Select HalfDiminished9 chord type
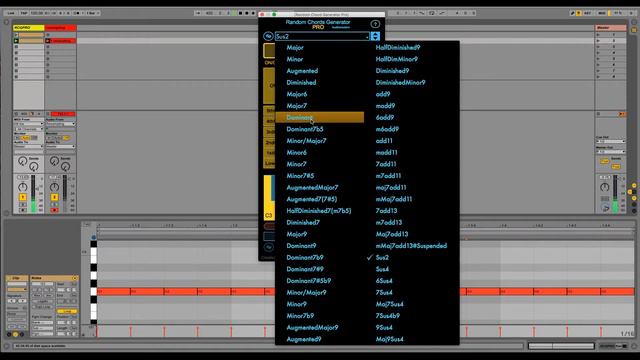 tap(398, 47)
